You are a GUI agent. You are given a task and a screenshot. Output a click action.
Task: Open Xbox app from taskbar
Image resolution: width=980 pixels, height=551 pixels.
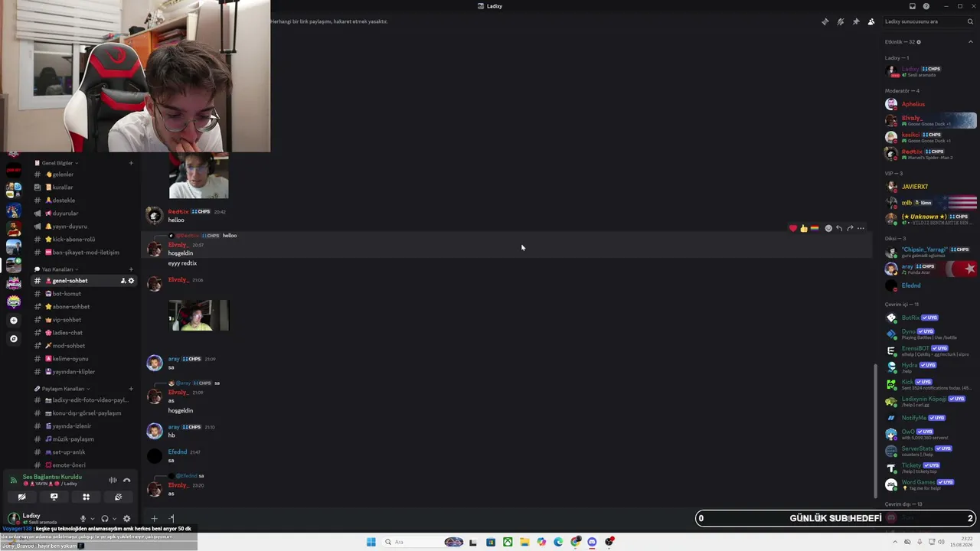[x=508, y=542]
